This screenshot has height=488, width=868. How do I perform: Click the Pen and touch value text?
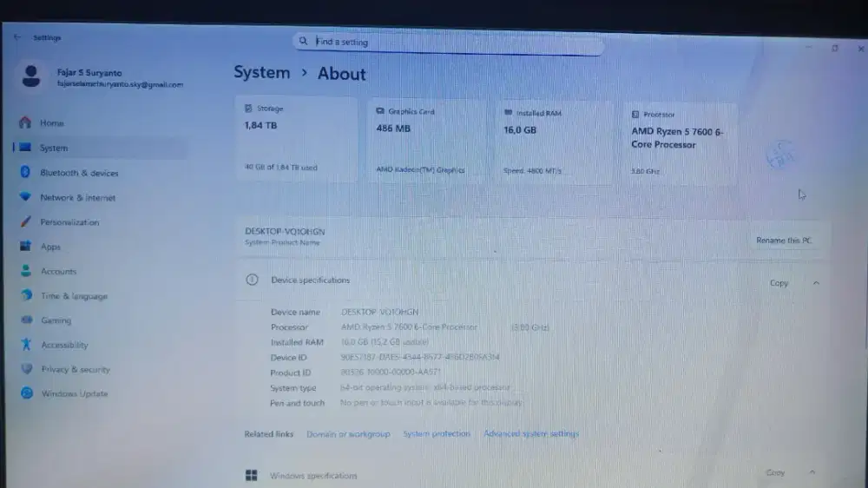click(x=431, y=403)
